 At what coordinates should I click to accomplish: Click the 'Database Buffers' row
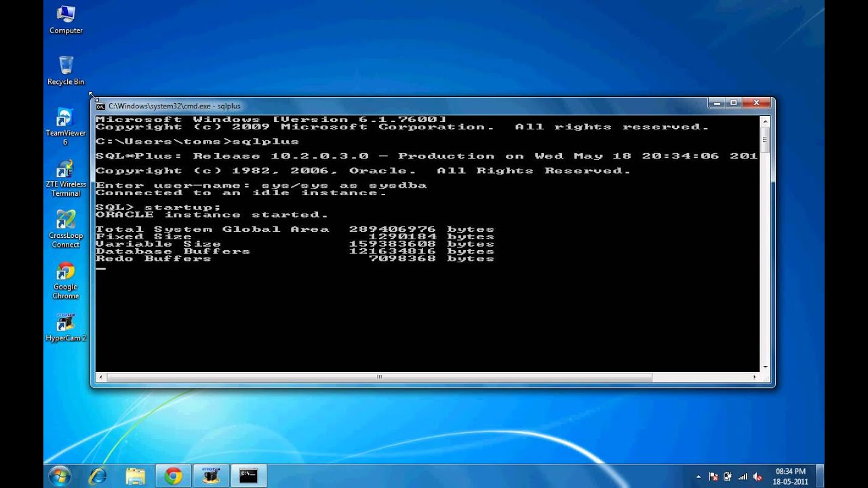(295, 251)
